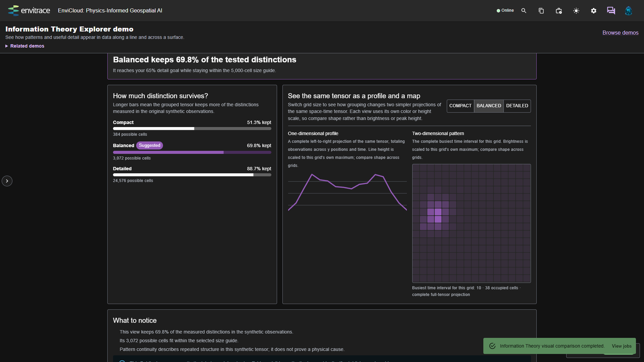Click 'How much distinction survives?' heading
Viewport: 644px width, 362px height.
(161, 96)
